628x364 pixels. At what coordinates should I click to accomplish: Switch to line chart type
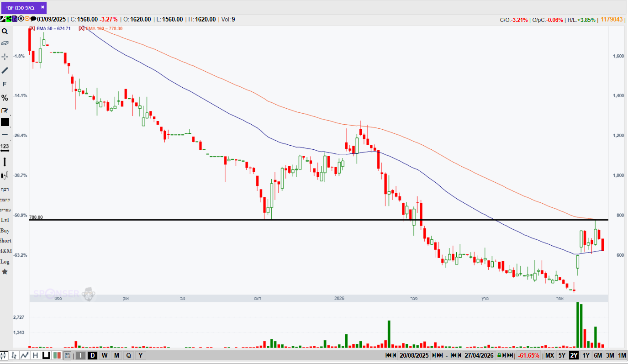25,355
